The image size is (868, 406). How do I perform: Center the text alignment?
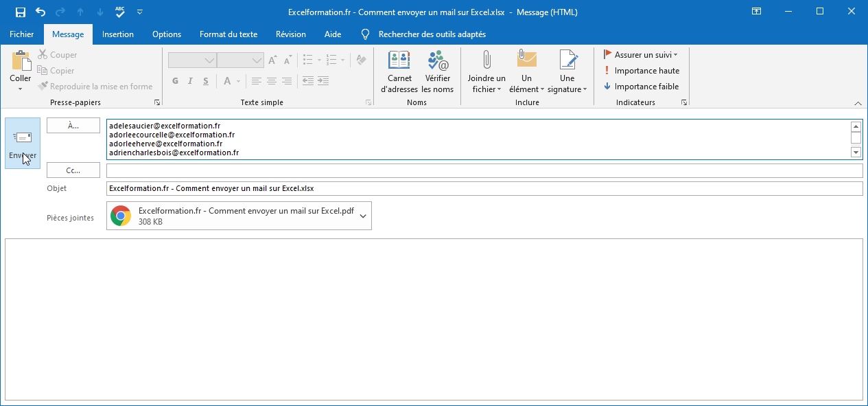pyautogui.click(x=272, y=81)
